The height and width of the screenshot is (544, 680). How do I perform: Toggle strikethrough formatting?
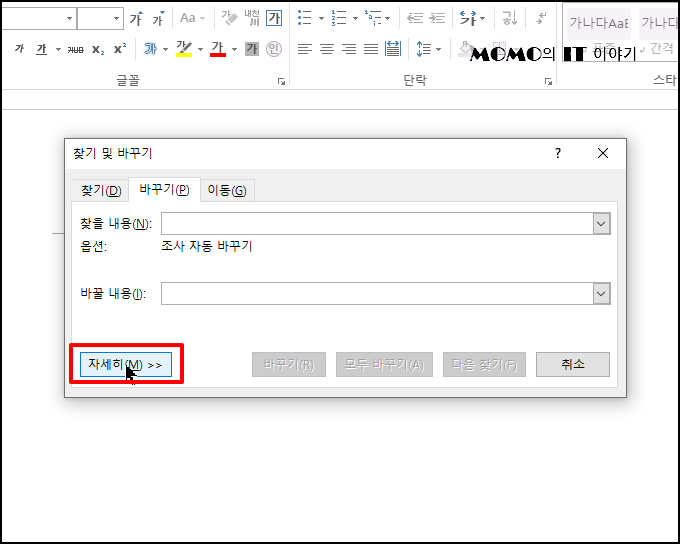[x=75, y=49]
